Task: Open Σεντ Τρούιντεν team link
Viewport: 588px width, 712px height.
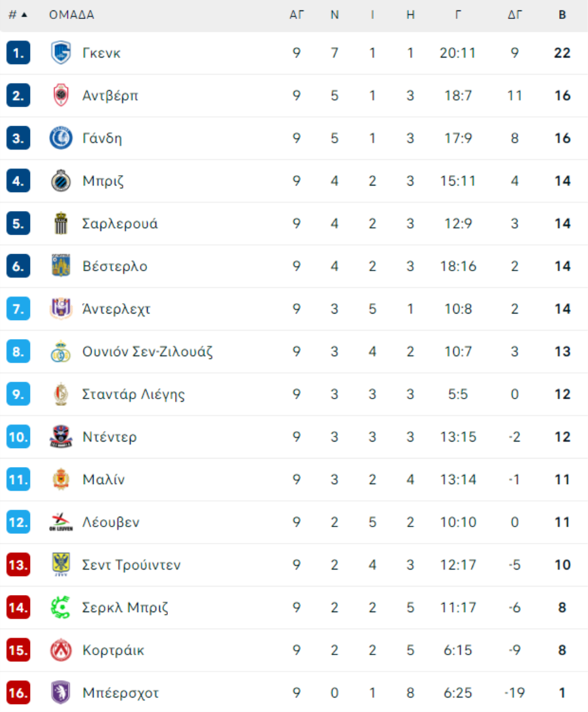Action: 132,565
